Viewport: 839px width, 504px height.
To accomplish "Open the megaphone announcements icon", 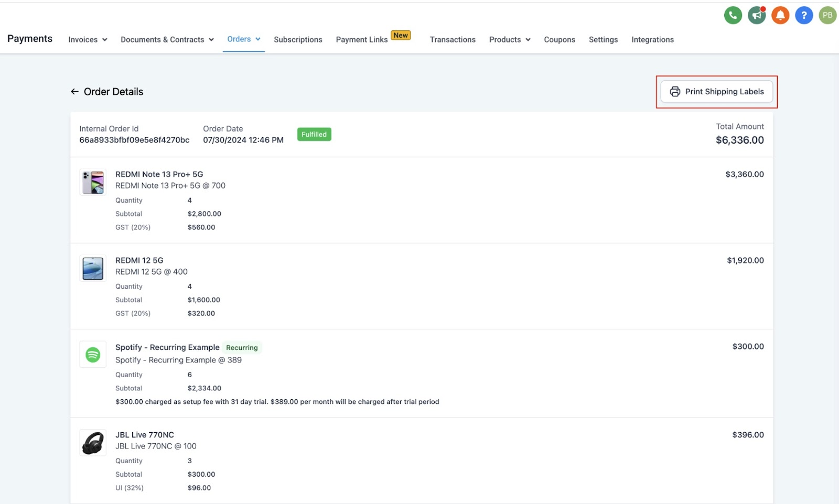I will pyautogui.click(x=757, y=15).
